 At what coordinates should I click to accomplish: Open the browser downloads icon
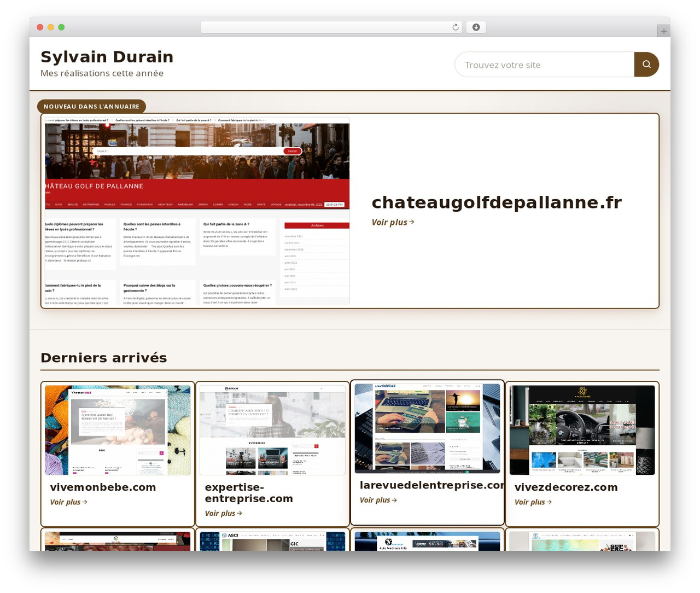476,27
